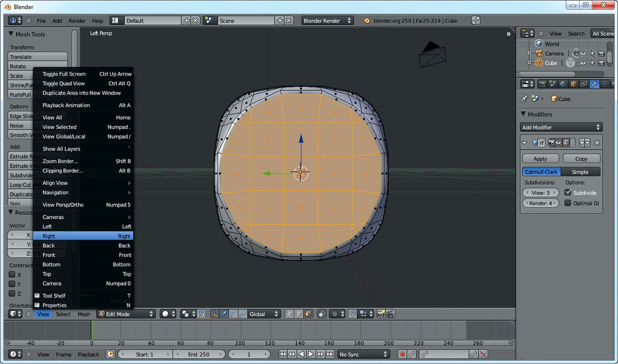This screenshot has width=618, height=364.
Task: Select View Persp/Ortho menu entry
Action: [83, 205]
